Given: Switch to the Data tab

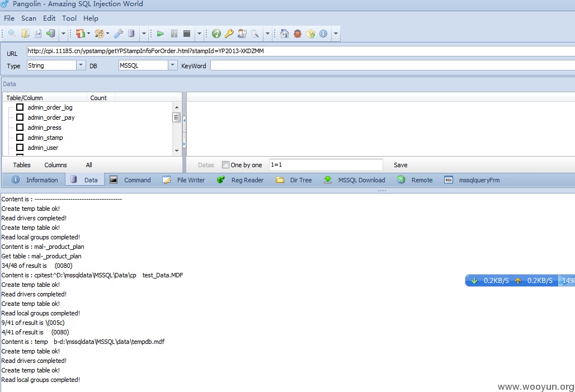Looking at the screenshot, I should [84, 180].
